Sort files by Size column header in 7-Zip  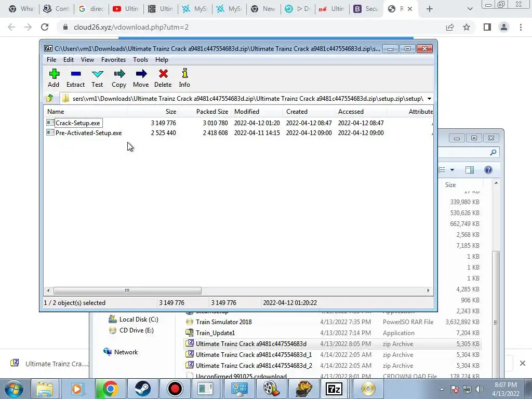pos(153,112)
